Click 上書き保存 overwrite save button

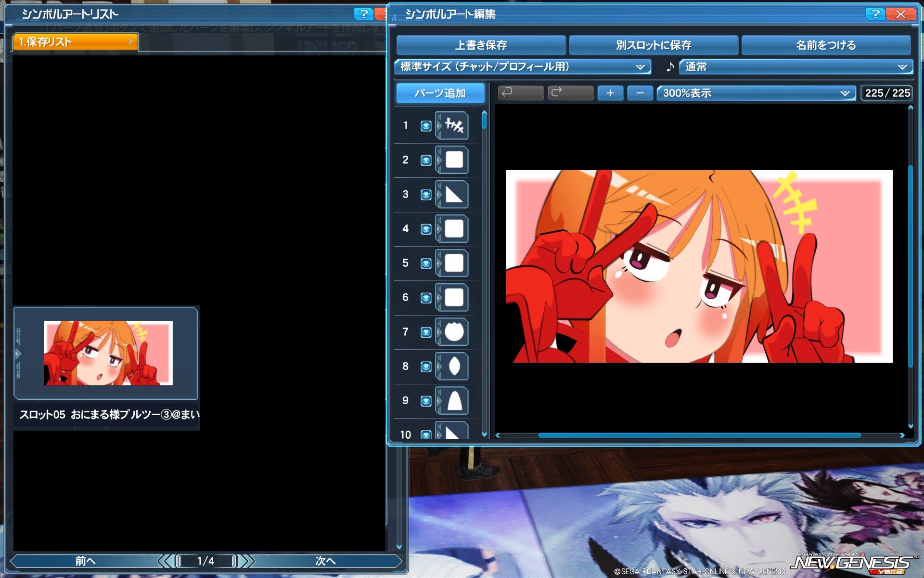(x=481, y=45)
